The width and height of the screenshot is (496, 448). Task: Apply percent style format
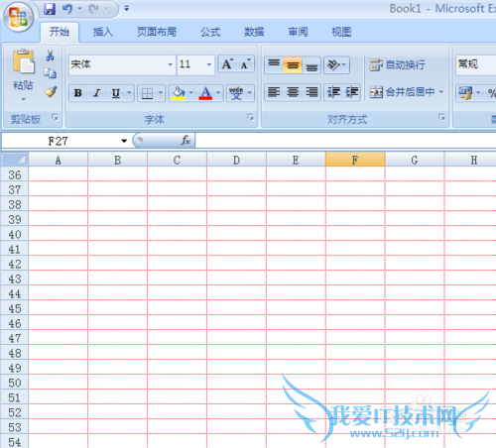492,93
